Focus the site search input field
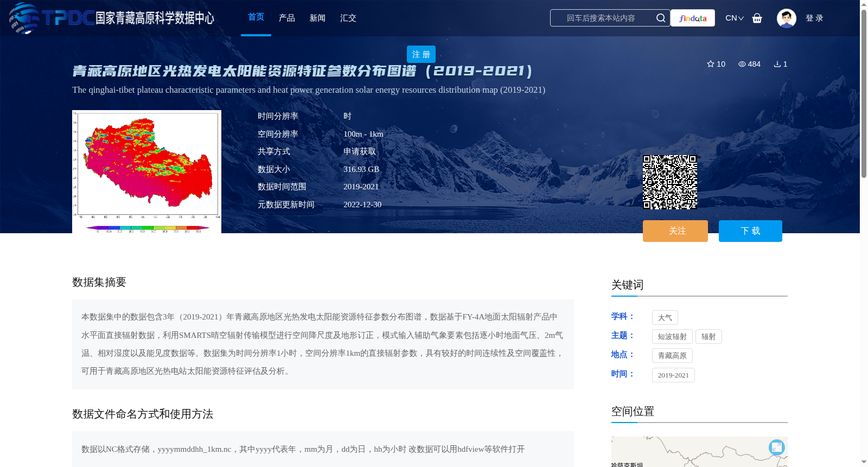This screenshot has width=868, height=467. pyautogui.click(x=610, y=18)
